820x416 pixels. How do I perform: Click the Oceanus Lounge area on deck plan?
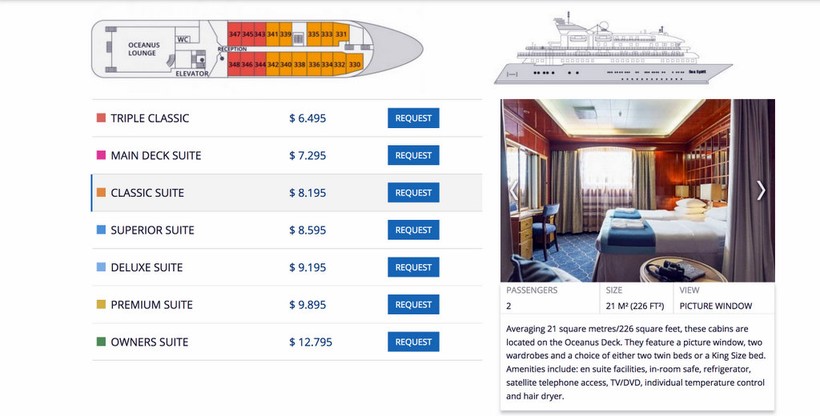pyautogui.click(x=142, y=49)
